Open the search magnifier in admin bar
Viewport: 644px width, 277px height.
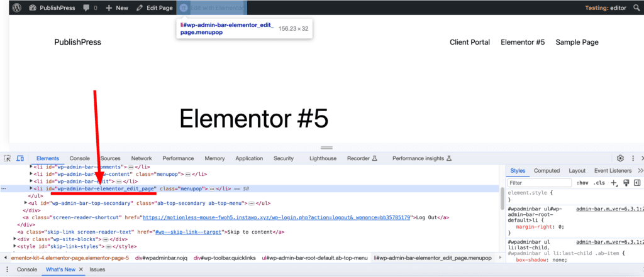(x=636, y=8)
